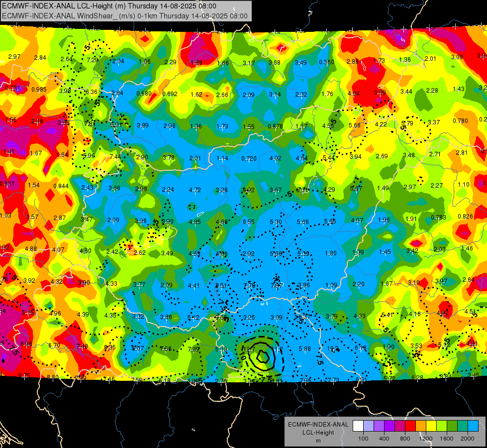Pick the medium purple legend swatch
This screenshot has width=487, height=448.
(x=379, y=426)
